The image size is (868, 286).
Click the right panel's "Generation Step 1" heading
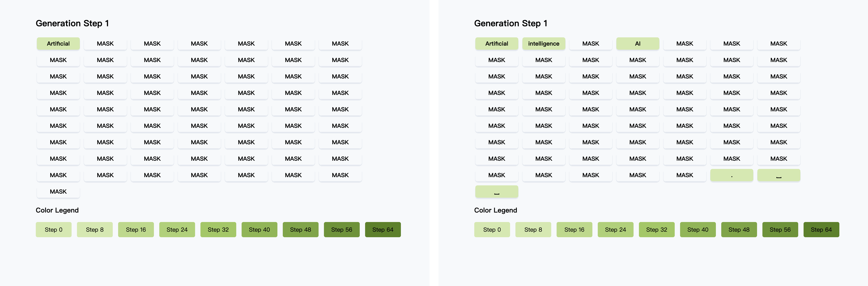pos(510,23)
